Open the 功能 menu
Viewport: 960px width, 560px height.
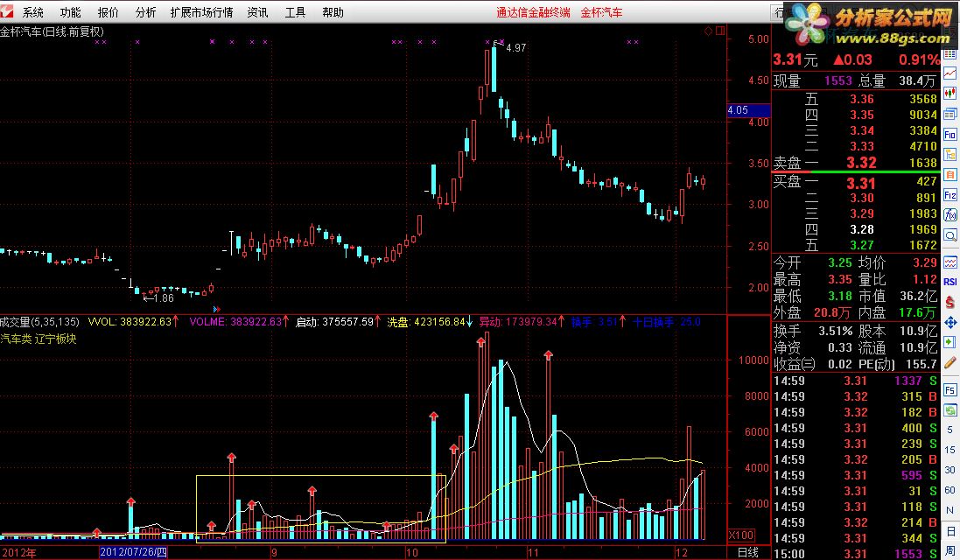(70, 12)
